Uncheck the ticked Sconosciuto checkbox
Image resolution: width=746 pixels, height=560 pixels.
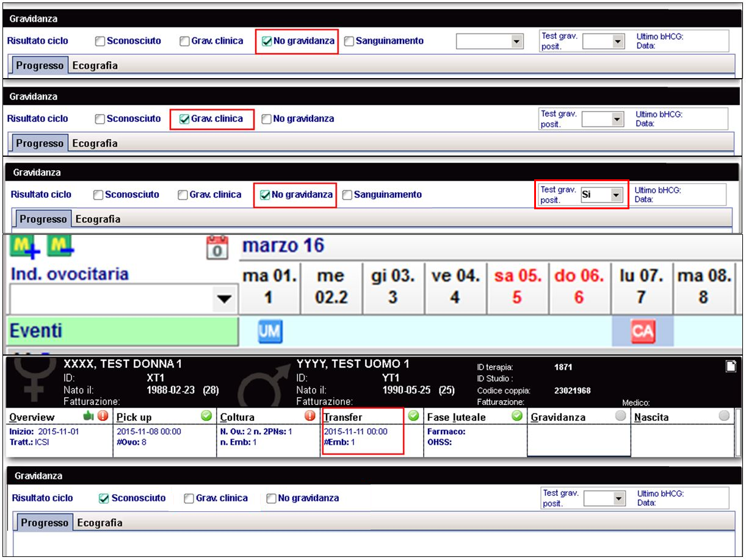coord(104,498)
